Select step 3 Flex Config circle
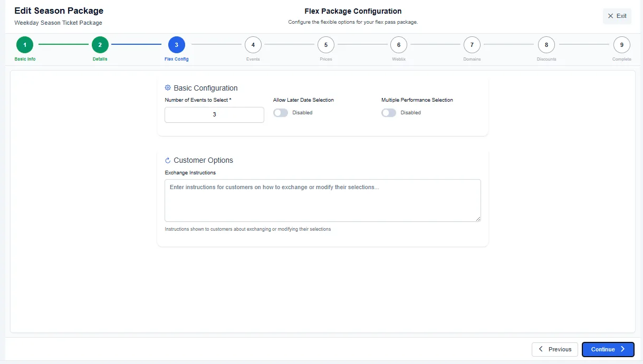Image resolution: width=643 pixels, height=364 pixels. [x=177, y=45]
